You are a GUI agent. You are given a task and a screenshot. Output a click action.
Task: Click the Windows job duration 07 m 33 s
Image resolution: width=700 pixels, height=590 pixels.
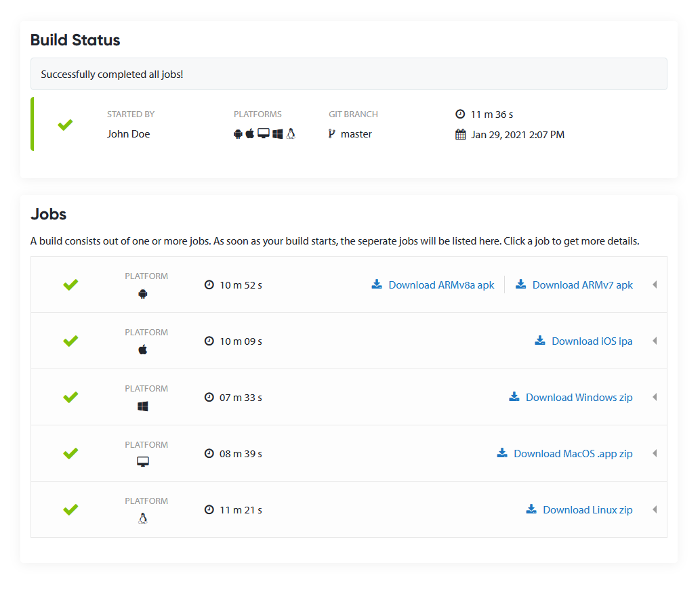point(241,397)
